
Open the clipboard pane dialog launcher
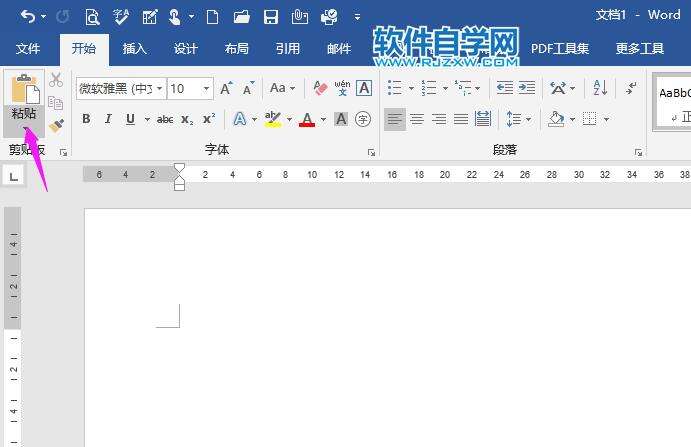63,153
